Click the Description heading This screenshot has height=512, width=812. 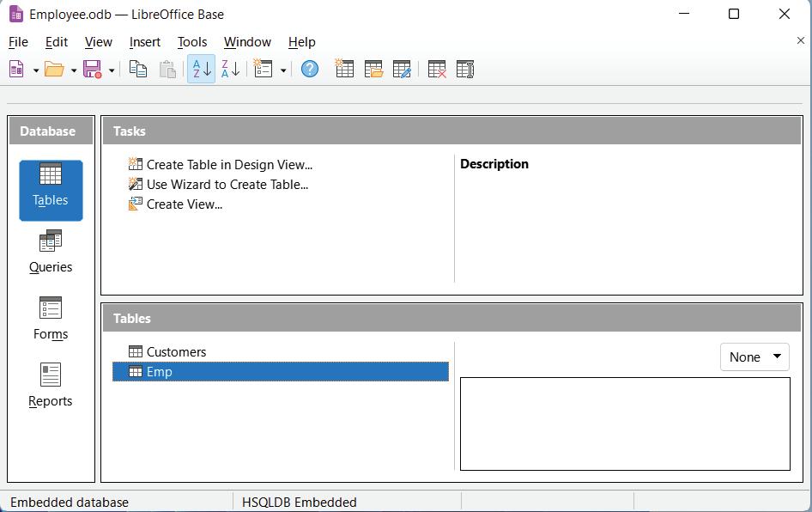point(494,164)
